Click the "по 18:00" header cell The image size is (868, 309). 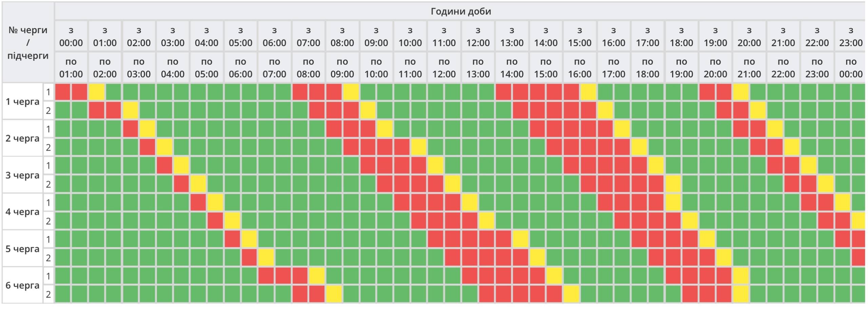[647, 67]
